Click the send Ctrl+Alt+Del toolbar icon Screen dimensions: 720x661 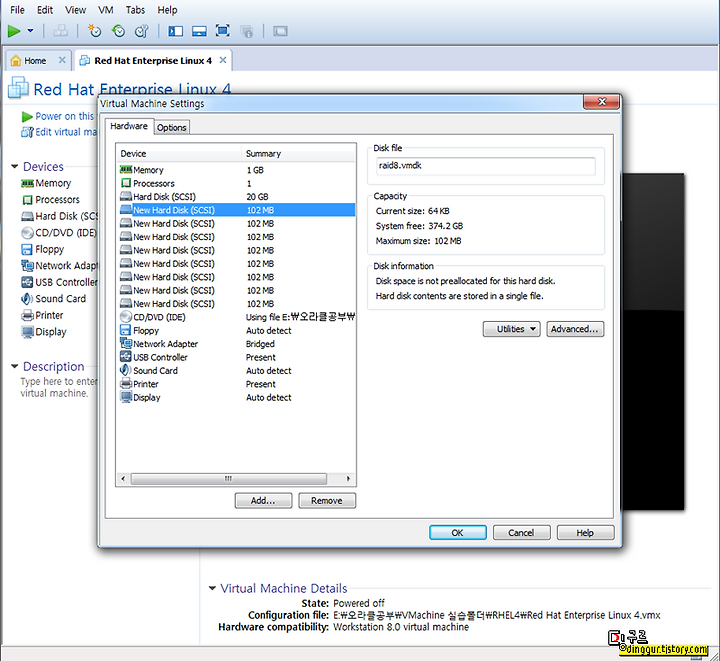60,31
